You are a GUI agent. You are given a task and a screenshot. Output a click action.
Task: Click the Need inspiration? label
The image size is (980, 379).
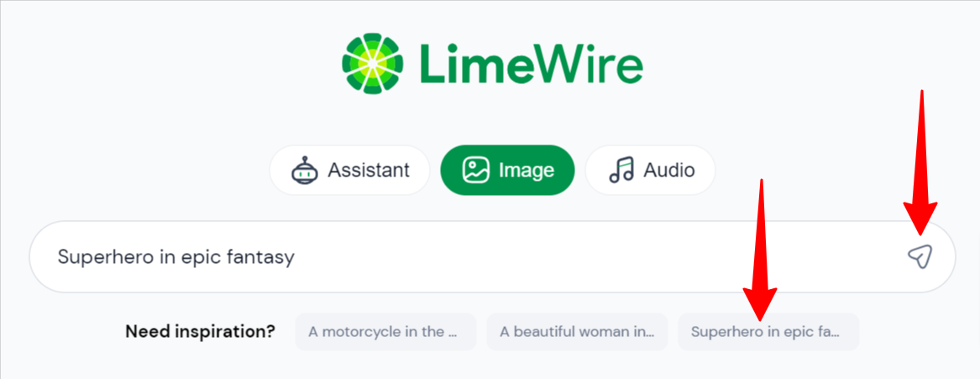pyautogui.click(x=200, y=332)
